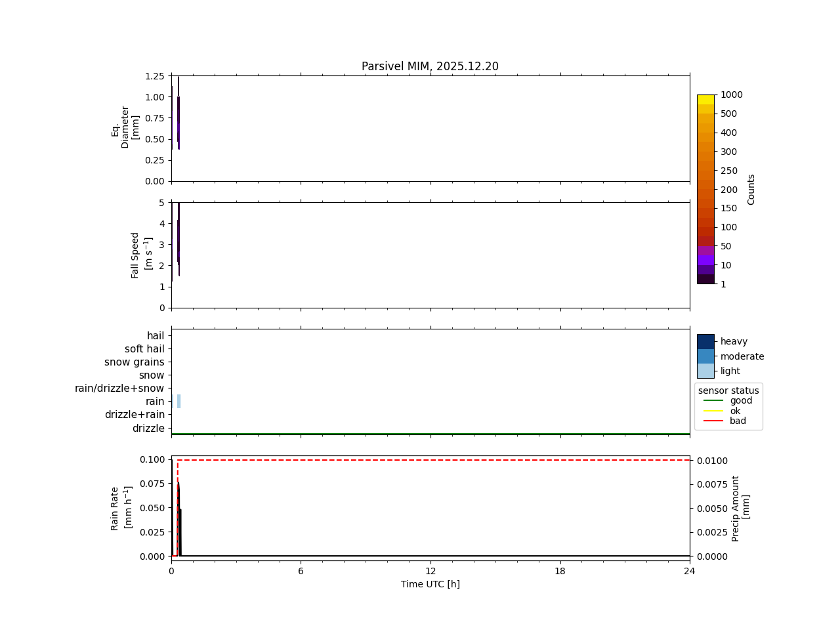Click the "hail" precipitation type label
840x630 pixels.
click(156, 336)
